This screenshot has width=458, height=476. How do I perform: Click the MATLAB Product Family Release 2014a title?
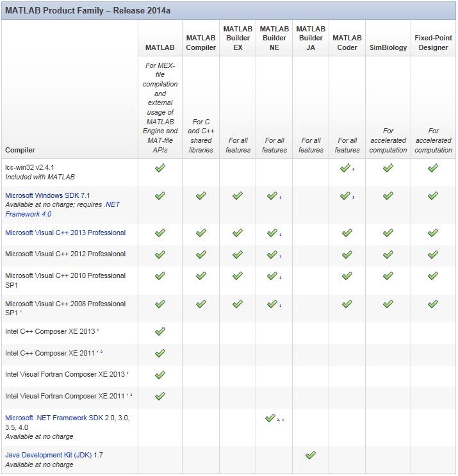coord(88,12)
